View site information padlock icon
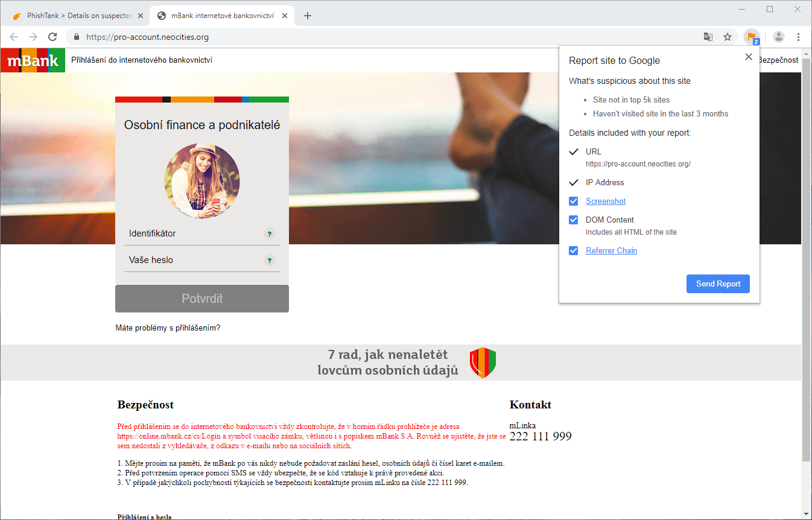812x520 pixels. coord(77,37)
